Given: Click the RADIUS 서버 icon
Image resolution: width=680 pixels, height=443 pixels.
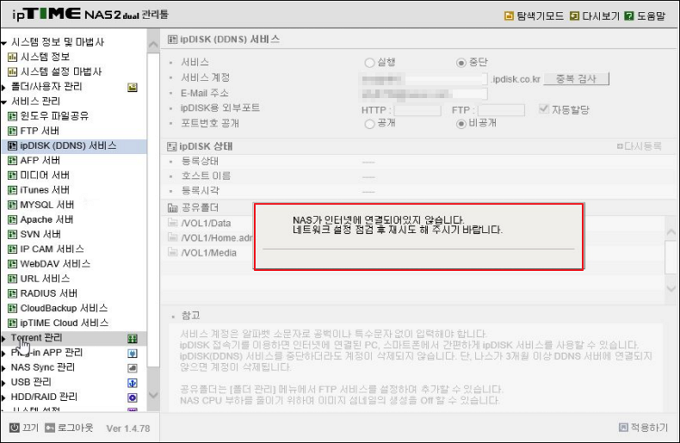Looking at the screenshot, I should click(x=13, y=293).
